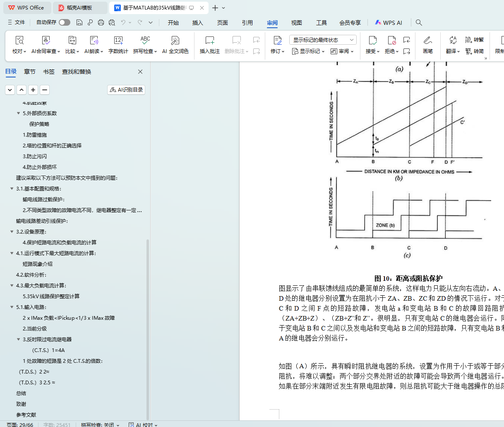The height and width of the screenshot is (427, 504).
Task: Switch to the 视图 ribbon tab
Action: pyautogui.click(x=296, y=23)
